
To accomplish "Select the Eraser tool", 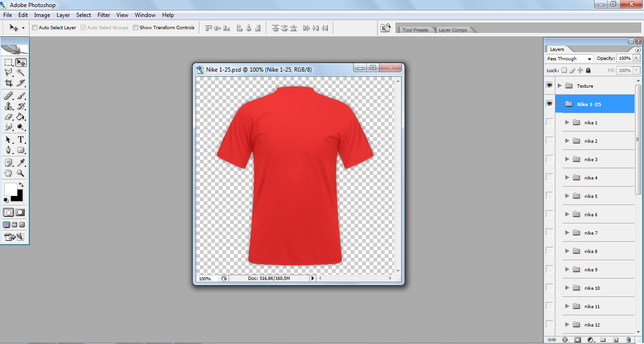I will point(8,116).
